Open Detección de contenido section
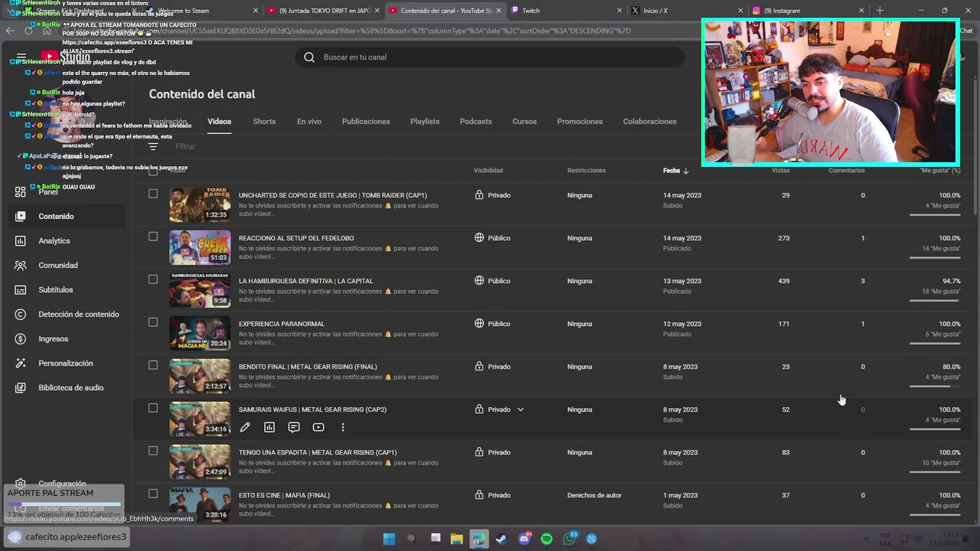This screenshot has height=551, width=980. tap(78, 315)
